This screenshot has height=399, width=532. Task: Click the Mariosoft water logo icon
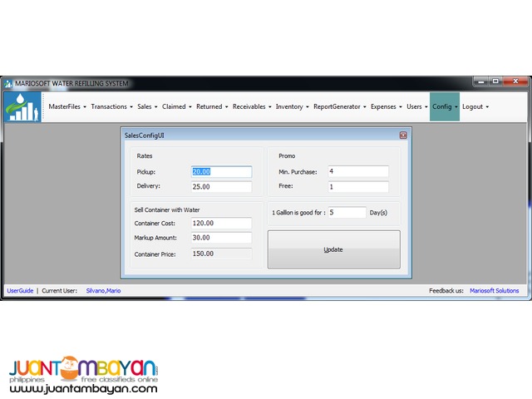(22, 107)
